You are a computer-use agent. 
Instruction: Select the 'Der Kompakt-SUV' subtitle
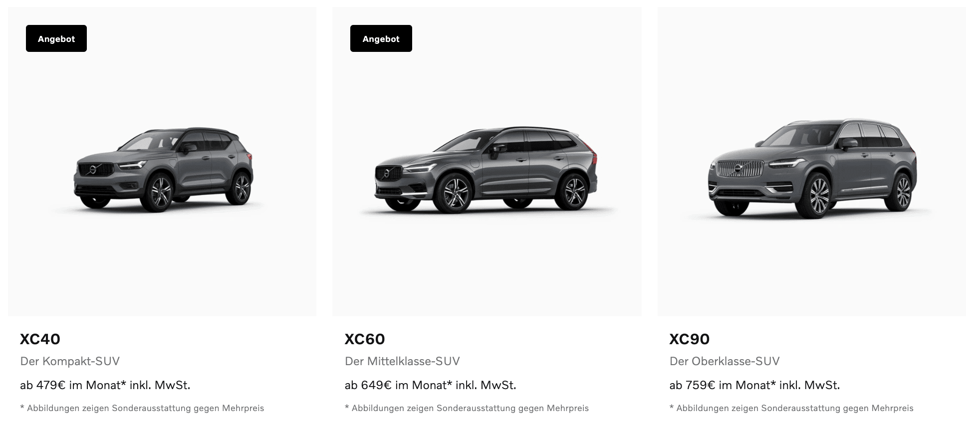[x=70, y=361]
